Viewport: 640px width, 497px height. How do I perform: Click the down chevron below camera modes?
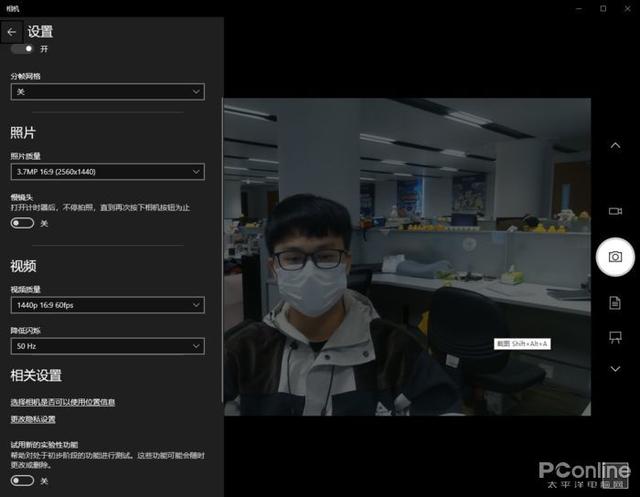tap(615, 369)
